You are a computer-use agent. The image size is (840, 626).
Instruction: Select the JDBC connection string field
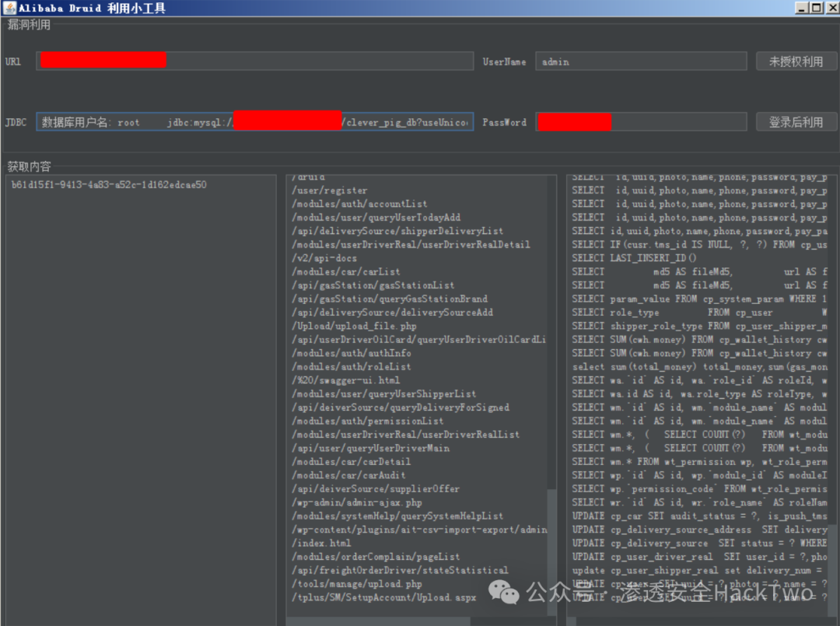tap(255, 122)
